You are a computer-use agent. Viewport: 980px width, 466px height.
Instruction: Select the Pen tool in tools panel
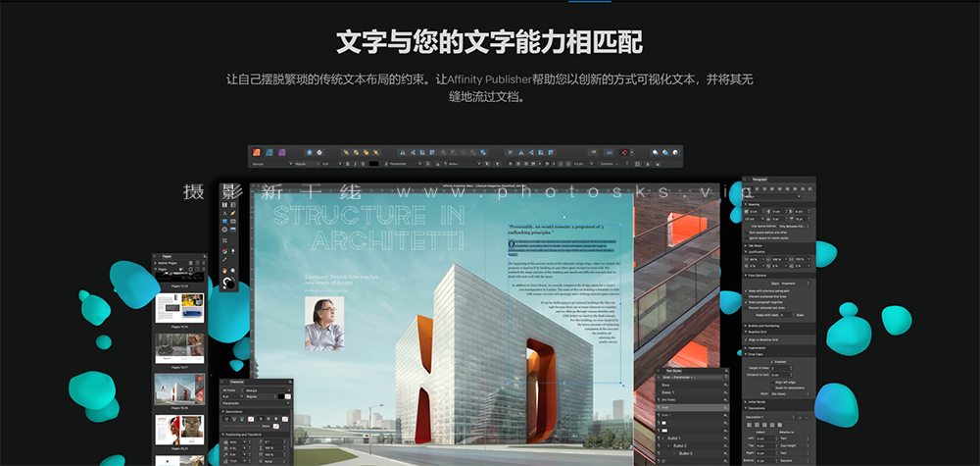(233, 213)
